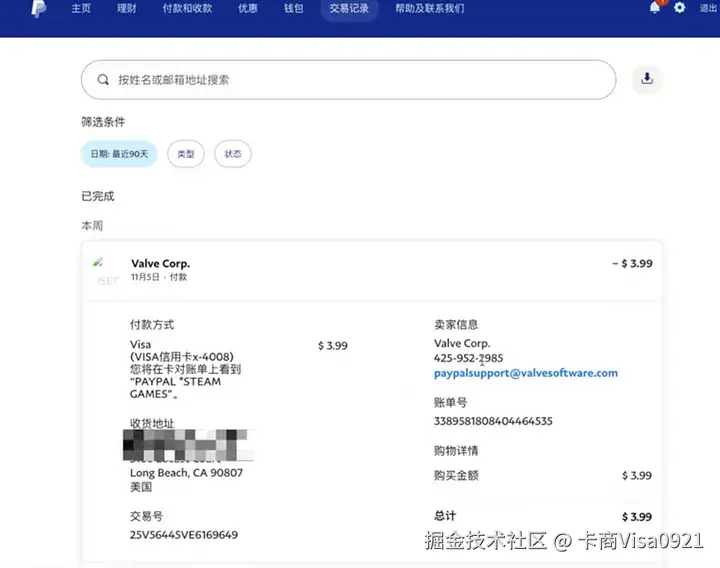Open the paypalsupport@valvesoftware.com email link
The width and height of the screenshot is (720, 568).
(x=526, y=373)
